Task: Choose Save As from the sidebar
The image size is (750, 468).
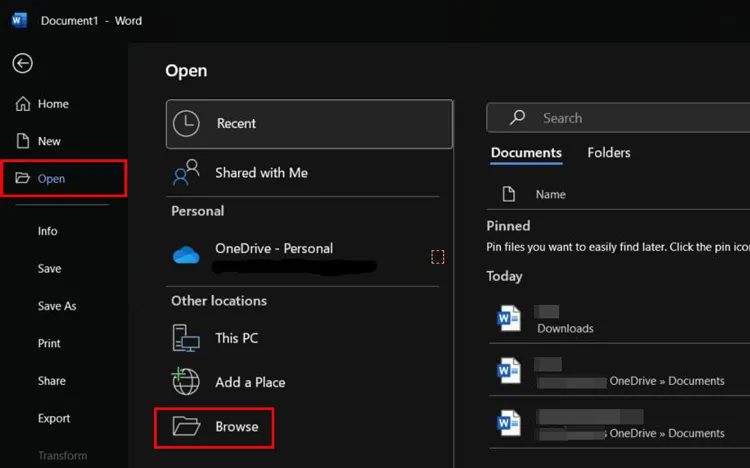Action: [57, 306]
